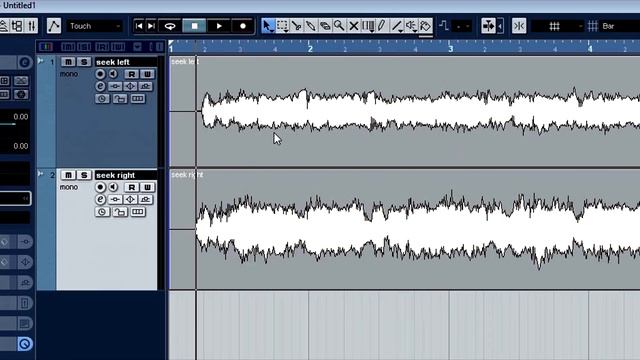This screenshot has width=640, height=360.
Task: Open the Pool icon in toolbar
Action: 17,26
